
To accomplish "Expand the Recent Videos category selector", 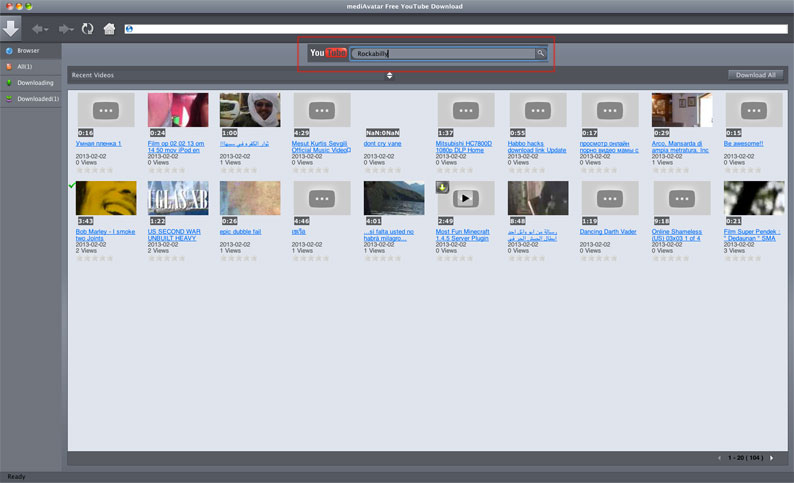I will click(x=389, y=75).
